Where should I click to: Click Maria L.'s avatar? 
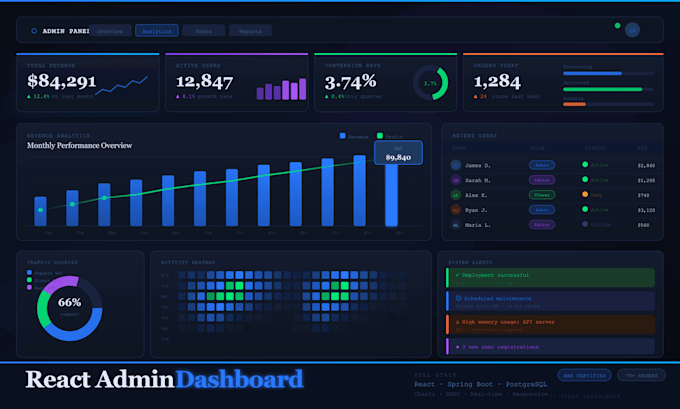[x=456, y=225]
